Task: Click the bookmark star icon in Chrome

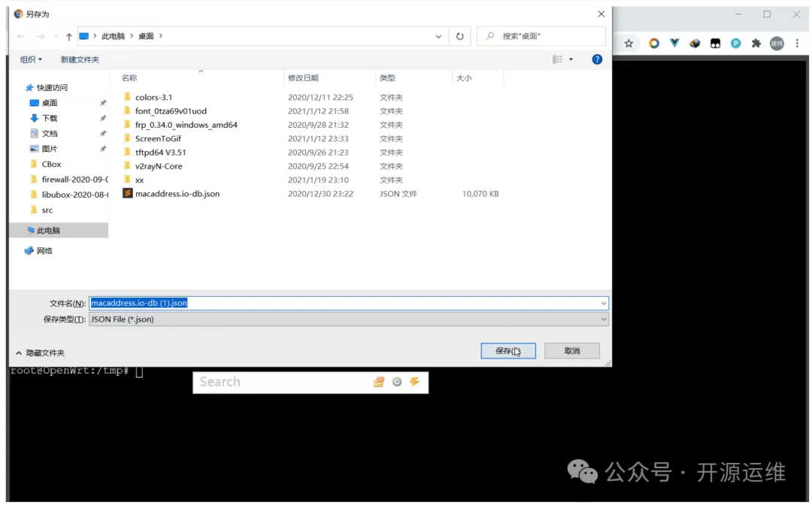Action: (x=629, y=44)
